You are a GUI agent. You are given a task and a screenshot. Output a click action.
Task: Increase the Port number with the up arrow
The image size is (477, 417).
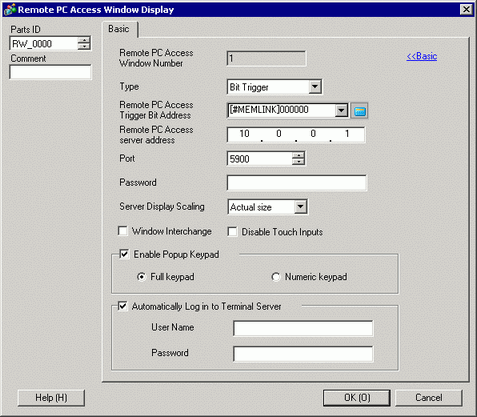298,155
